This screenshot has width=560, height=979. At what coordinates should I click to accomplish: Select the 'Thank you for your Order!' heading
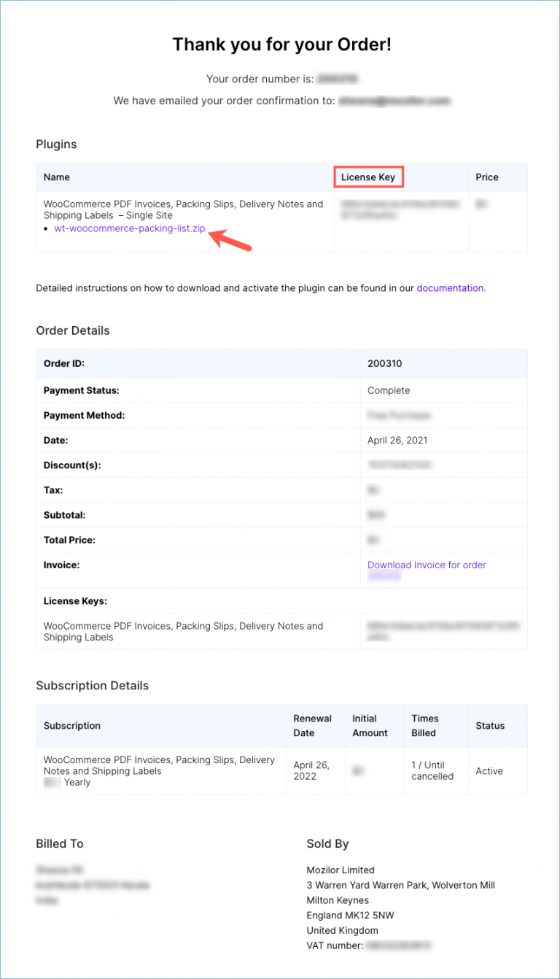coord(282,44)
